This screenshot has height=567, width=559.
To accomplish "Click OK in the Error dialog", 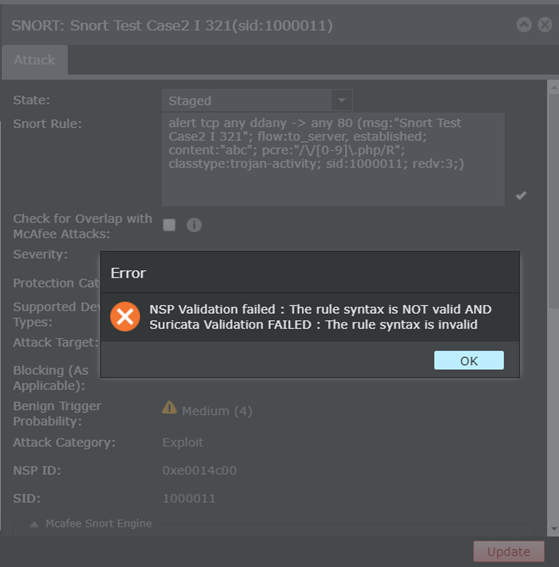I will coord(469,360).
